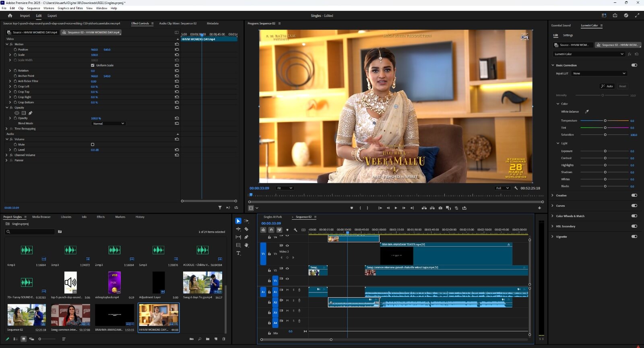Viewport: 644px width, 348px height.
Task: Click the white balance eyedropper
Action: (x=587, y=112)
